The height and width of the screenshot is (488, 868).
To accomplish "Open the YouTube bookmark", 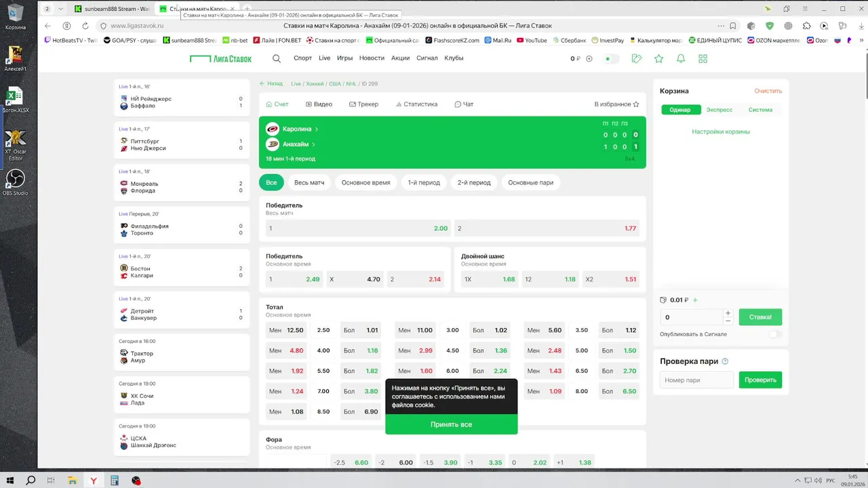I will coord(532,40).
